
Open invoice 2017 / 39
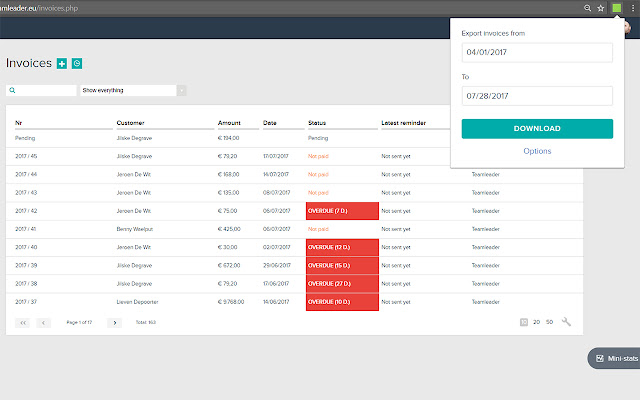tap(26, 265)
